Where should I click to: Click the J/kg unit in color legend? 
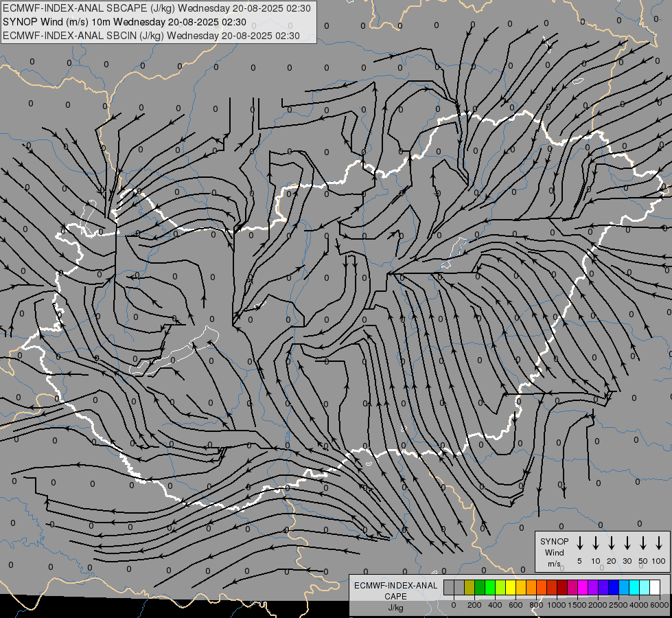(x=395, y=608)
